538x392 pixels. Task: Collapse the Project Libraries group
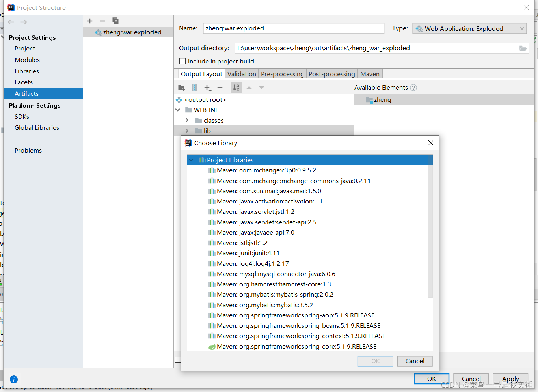pos(191,160)
